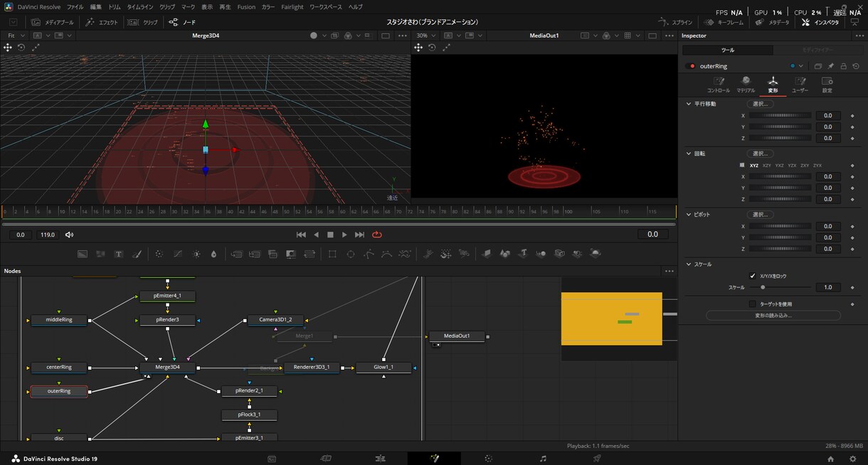
Task: Add a BSpline mask tool
Action: click(387, 254)
